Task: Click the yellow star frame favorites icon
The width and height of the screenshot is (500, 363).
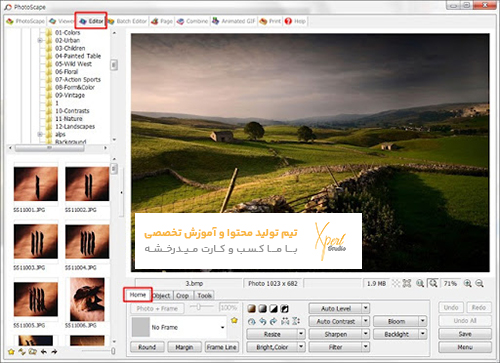Action: (234, 320)
